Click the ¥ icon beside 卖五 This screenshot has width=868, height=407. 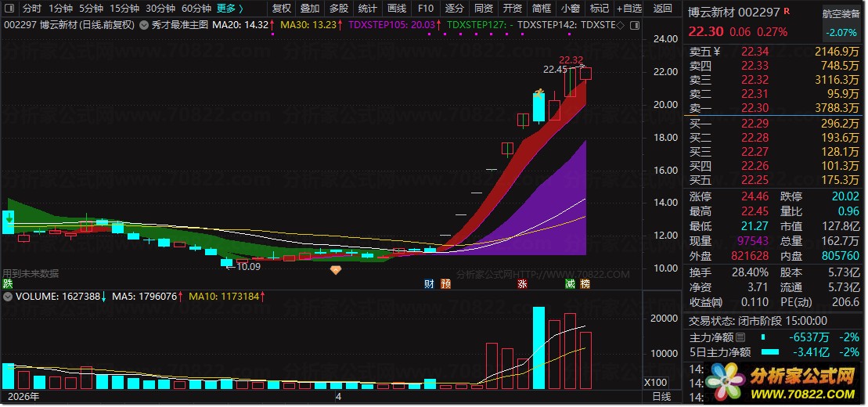pyautogui.click(x=718, y=52)
